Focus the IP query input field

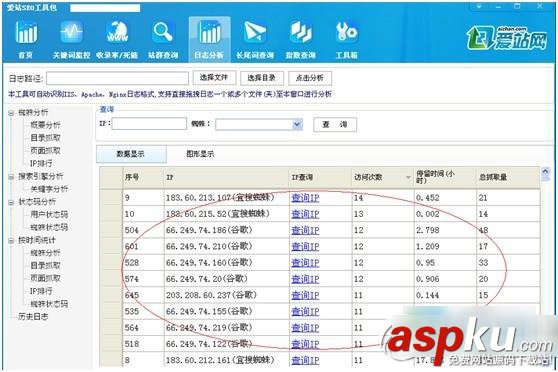point(149,124)
